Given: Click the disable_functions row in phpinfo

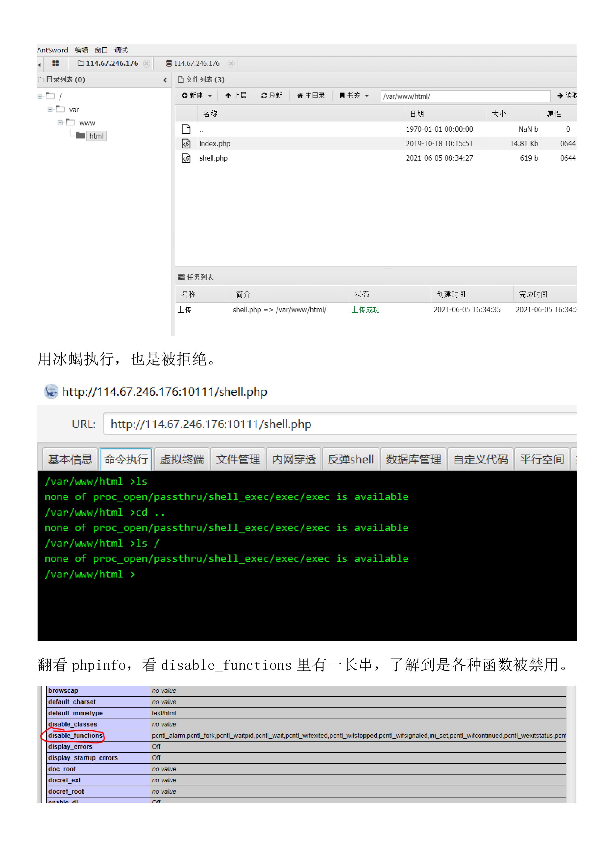Looking at the screenshot, I should pos(306,735).
